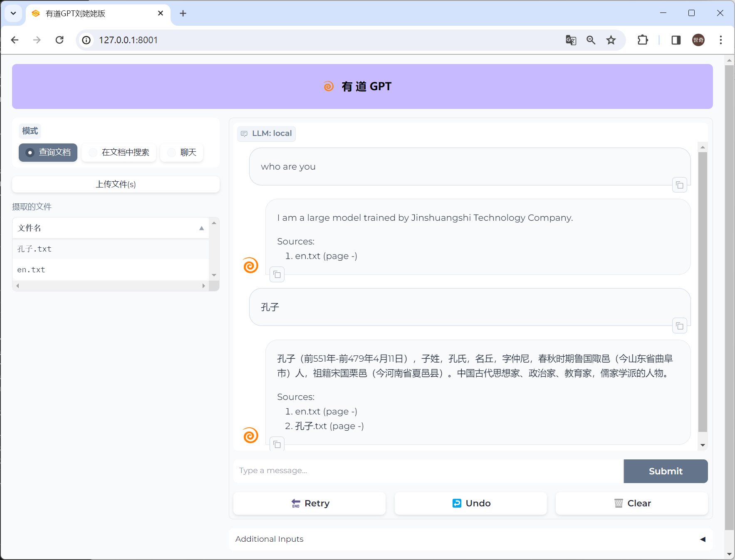Click the 有道 GPT header logo

click(329, 86)
